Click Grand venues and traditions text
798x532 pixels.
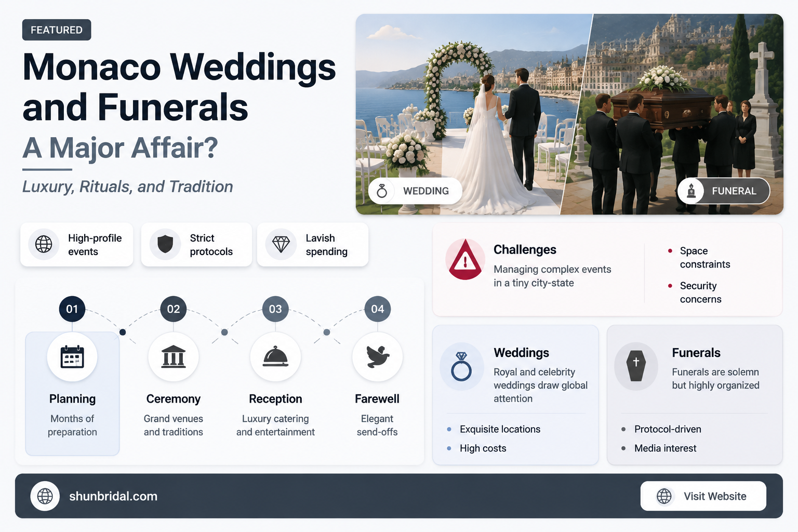174,425
